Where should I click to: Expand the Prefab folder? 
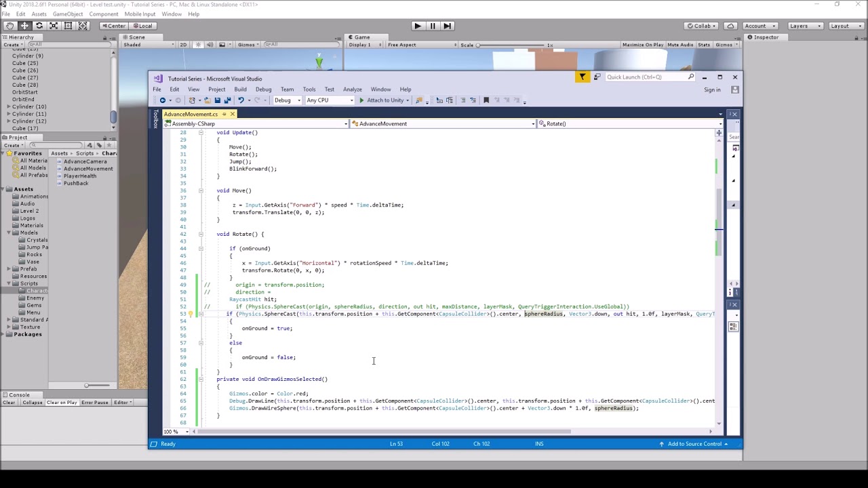pos(8,269)
